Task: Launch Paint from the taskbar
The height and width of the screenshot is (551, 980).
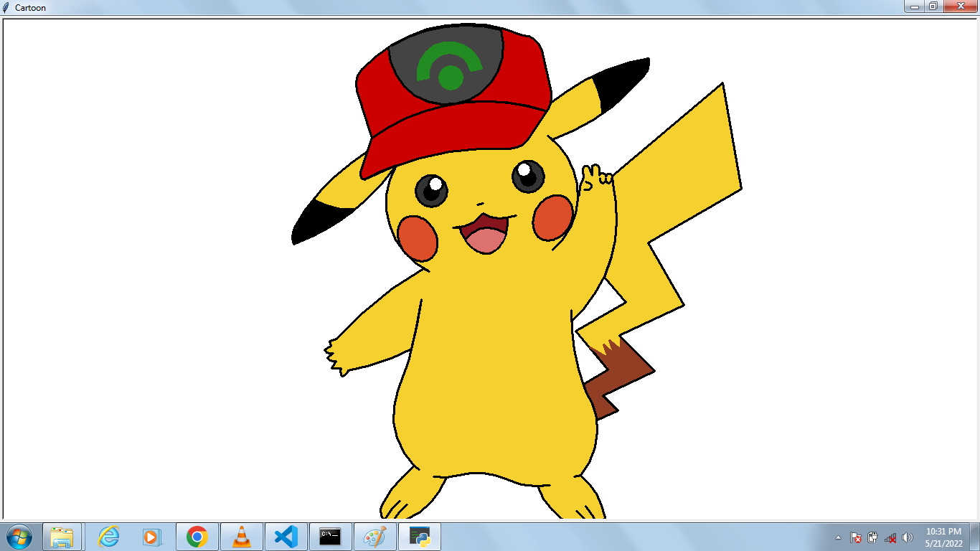Action: tap(375, 536)
